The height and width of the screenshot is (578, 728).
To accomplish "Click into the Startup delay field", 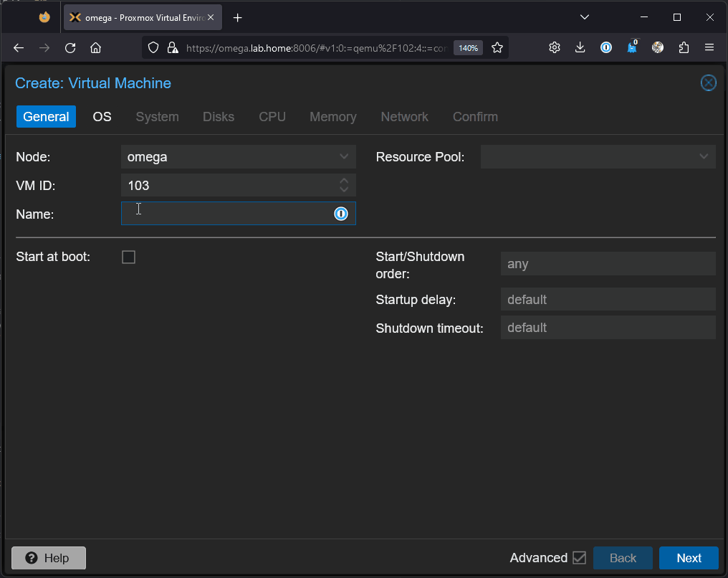I will pyautogui.click(x=608, y=300).
